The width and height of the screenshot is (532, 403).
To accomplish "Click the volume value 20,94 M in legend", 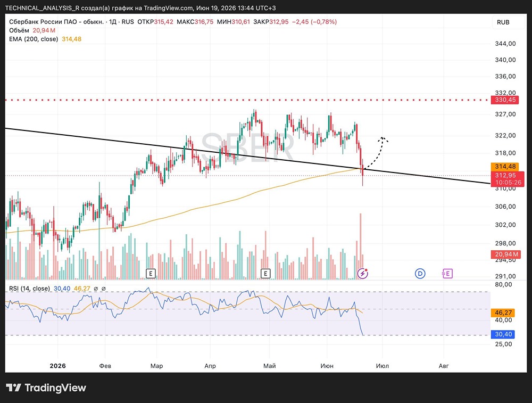I will coord(44,30).
